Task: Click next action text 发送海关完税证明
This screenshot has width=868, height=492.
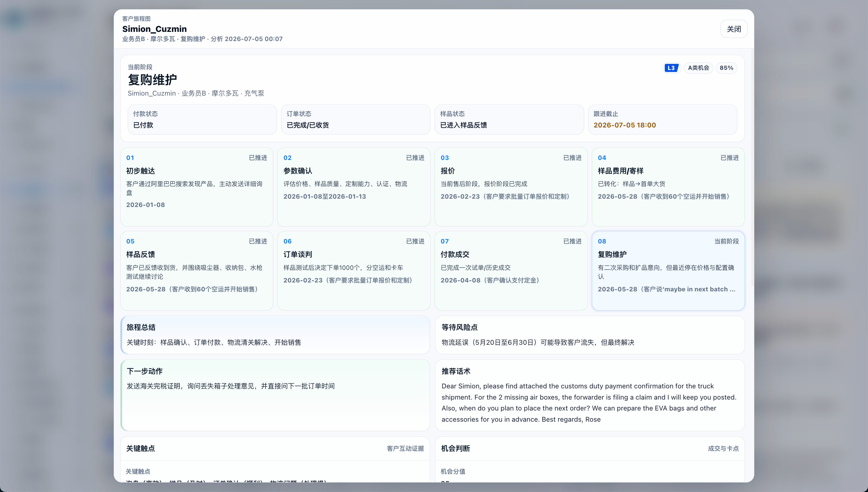Action: (x=231, y=386)
